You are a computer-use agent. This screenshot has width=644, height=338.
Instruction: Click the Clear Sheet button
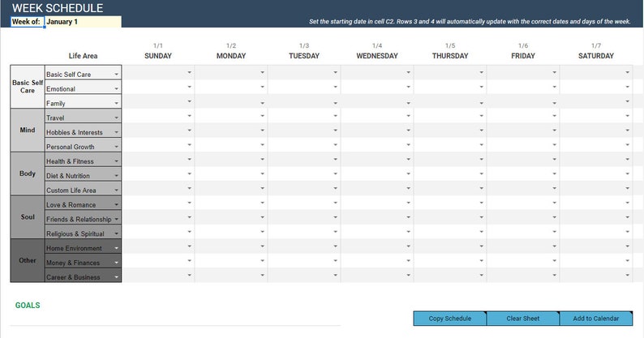click(x=523, y=319)
